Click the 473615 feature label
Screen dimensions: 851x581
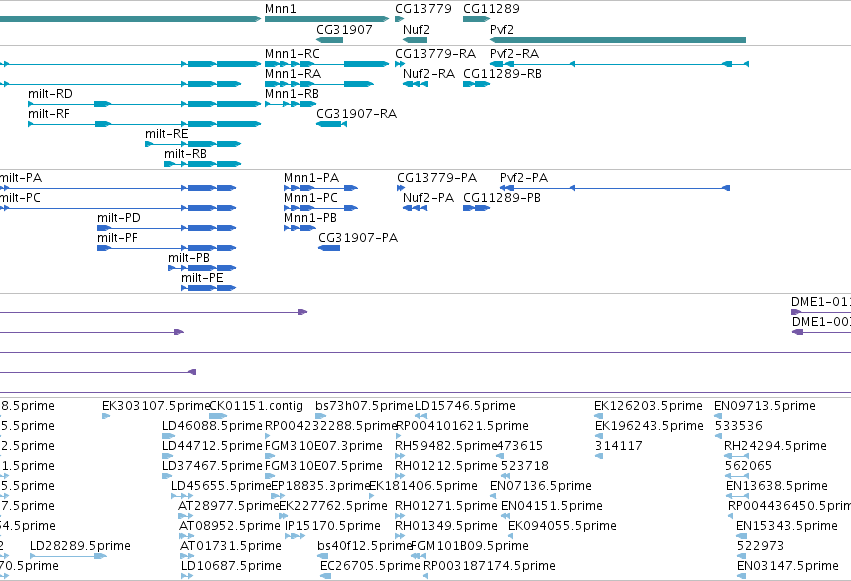(519, 446)
